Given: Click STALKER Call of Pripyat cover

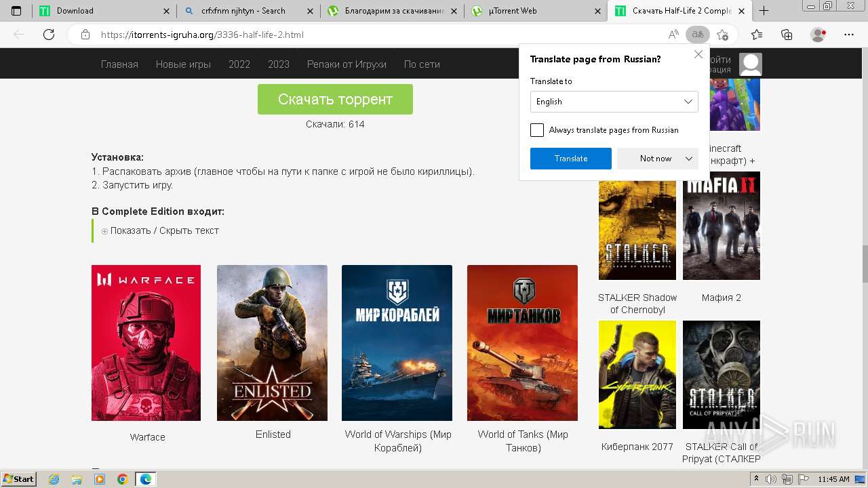Looking at the screenshot, I should [x=722, y=375].
